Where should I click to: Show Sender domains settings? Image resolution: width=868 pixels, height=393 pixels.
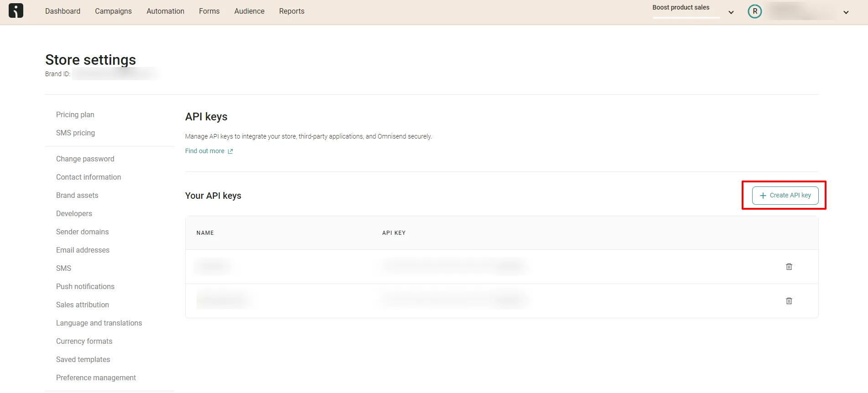pos(83,232)
